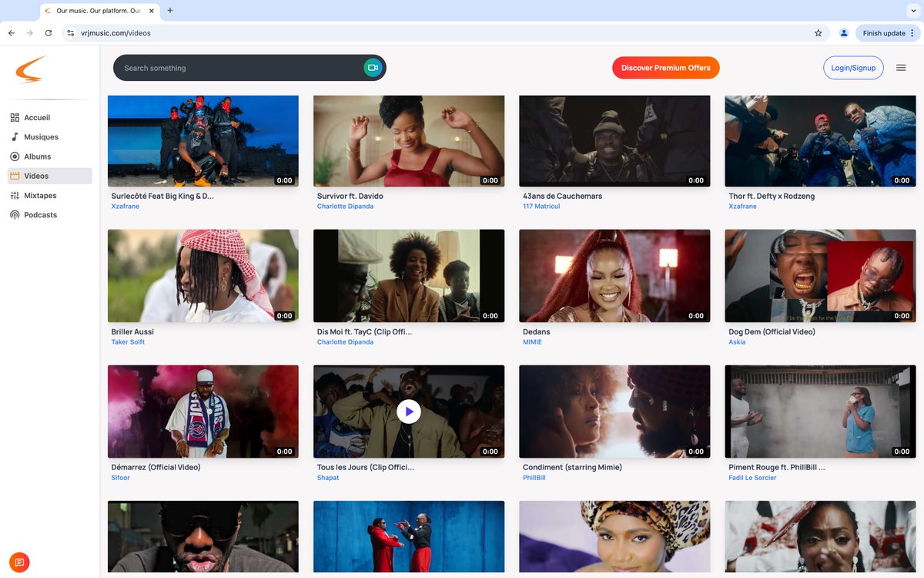Image resolution: width=924 pixels, height=578 pixels.
Task: Open Dedans video thumbnail
Action: point(615,276)
